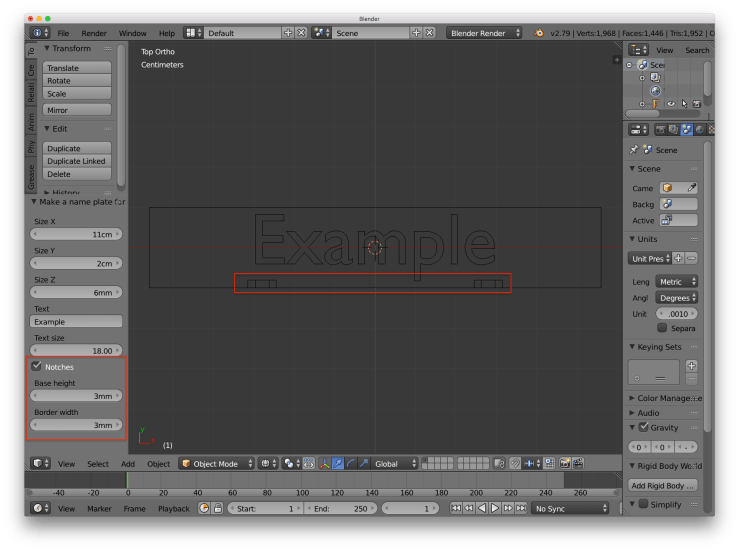Toggle text object renderability camera

(x=697, y=104)
